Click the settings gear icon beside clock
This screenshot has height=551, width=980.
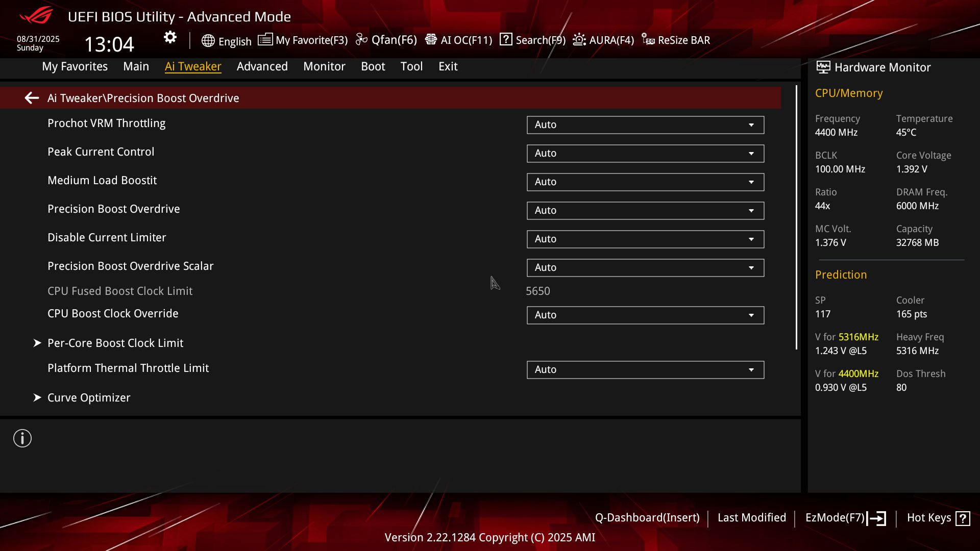170,37
